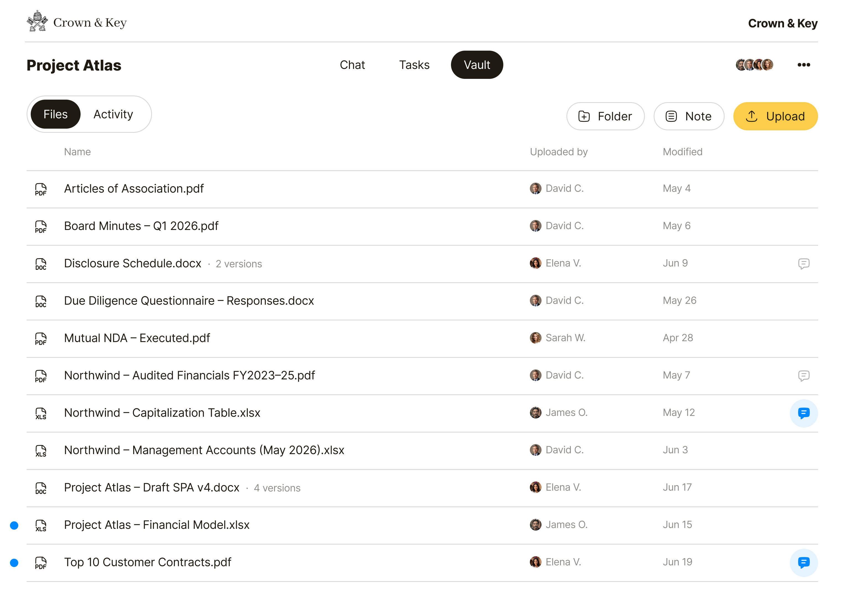Open Due Diligence Questionnaire – Responses.docx
Viewport: 843px width, 616px height.
point(189,301)
